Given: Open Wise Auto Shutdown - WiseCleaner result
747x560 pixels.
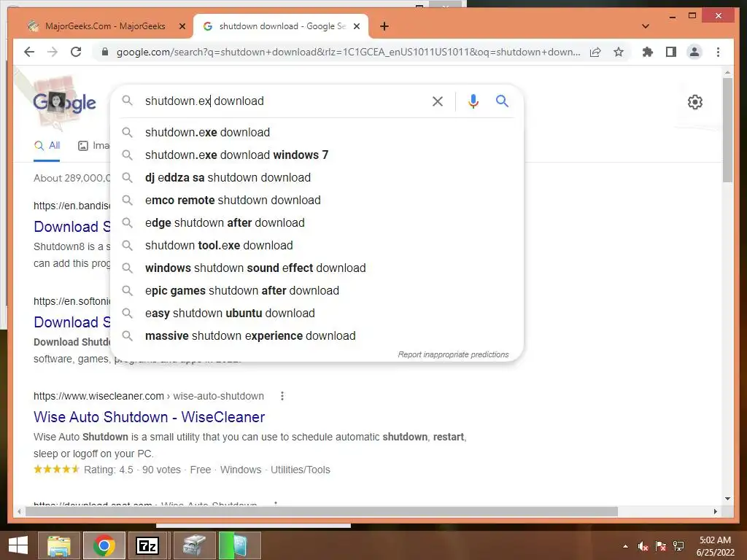Looking at the screenshot, I should (149, 417).
